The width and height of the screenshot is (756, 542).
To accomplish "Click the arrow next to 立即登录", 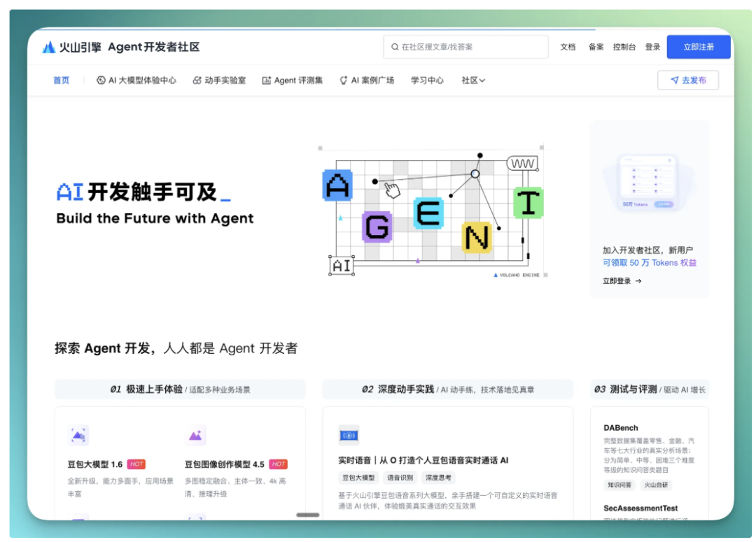I will [x=638, y=281].
